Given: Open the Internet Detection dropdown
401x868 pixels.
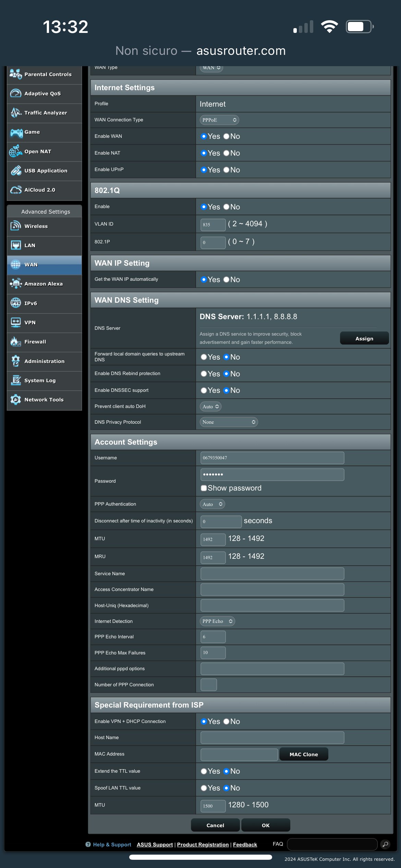Looking at the screenshot, I should (217, 621).
